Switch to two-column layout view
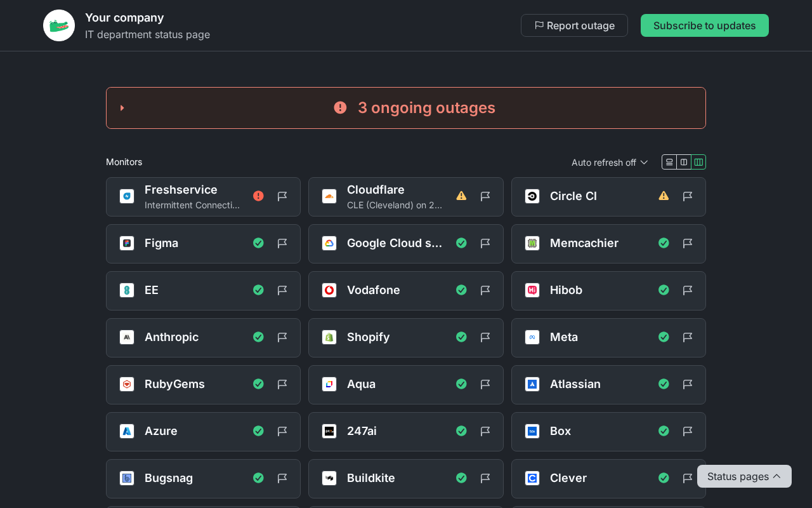 coord(684,162)
